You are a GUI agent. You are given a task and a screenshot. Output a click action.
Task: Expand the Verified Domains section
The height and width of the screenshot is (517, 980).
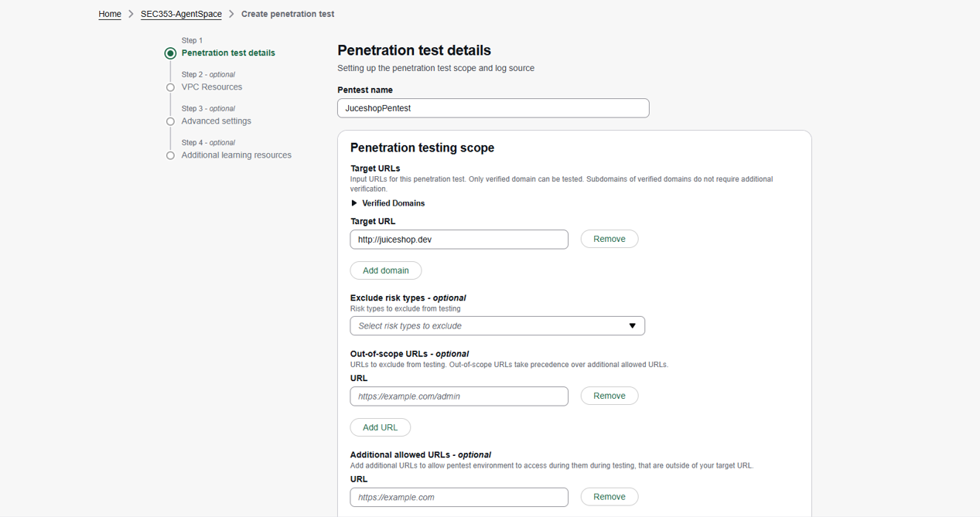(393, 203)
